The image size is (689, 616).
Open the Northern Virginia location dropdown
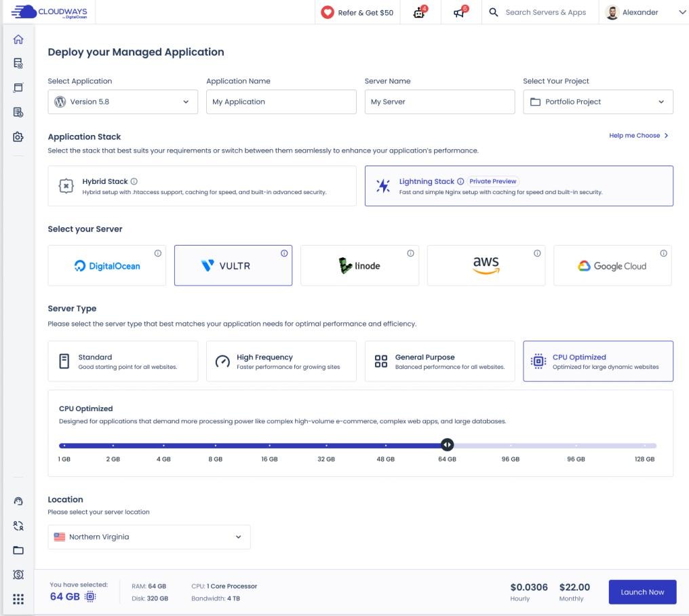[x=149, y=537]
